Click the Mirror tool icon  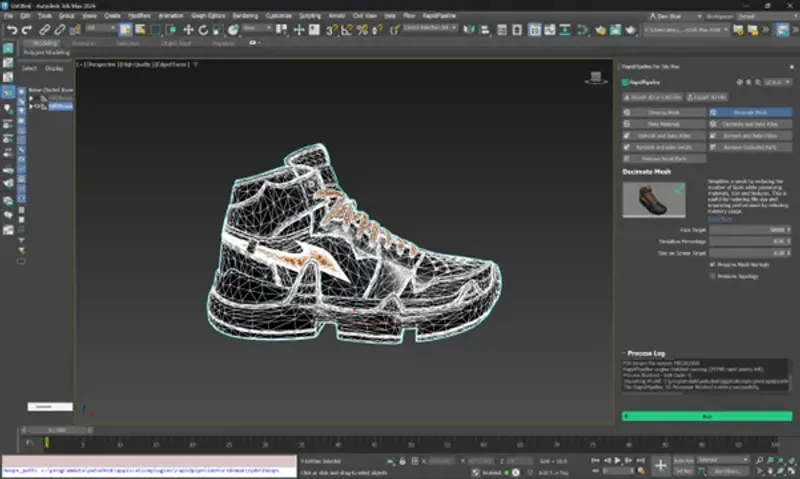(x=469, y=30)
